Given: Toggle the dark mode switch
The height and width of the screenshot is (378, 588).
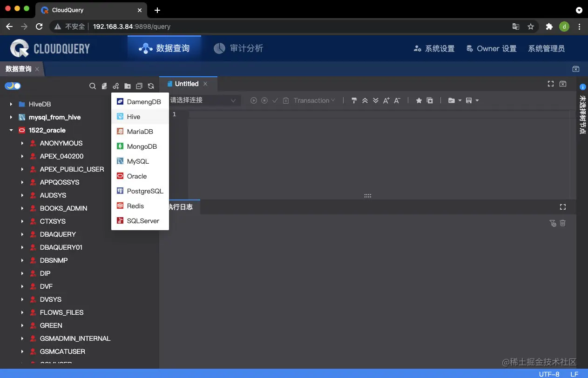Looking at the screenshot, I should tap(13, 86).
